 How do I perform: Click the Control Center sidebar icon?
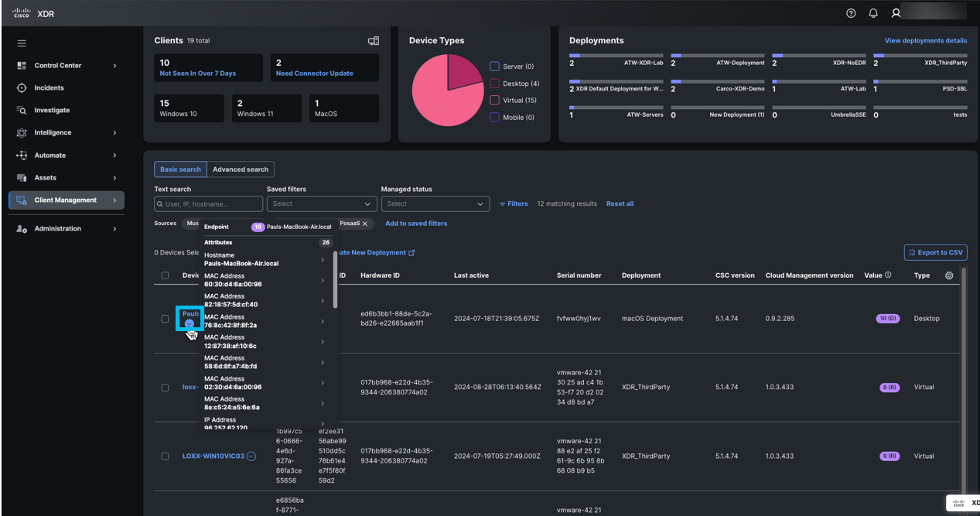[22, 66]
